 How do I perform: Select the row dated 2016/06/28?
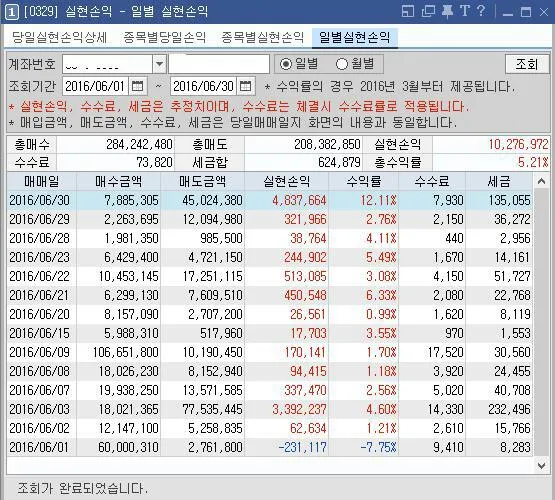(x=270, y=238)
